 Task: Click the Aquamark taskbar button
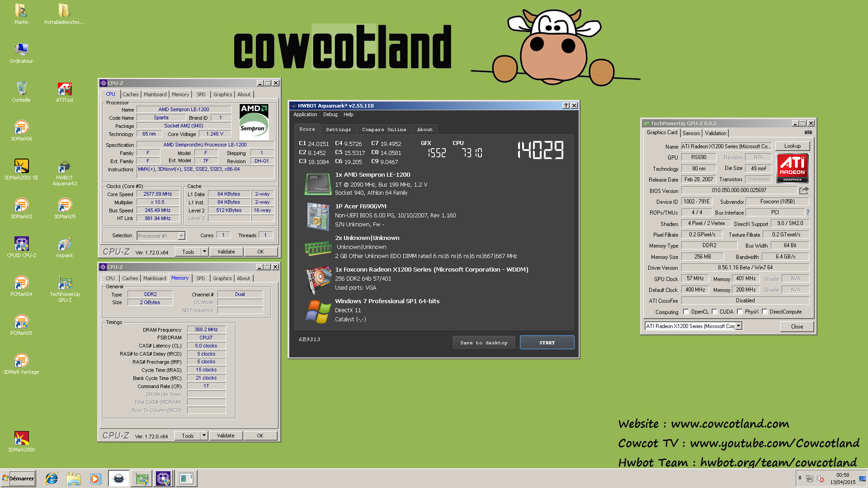tap(119, 479)
